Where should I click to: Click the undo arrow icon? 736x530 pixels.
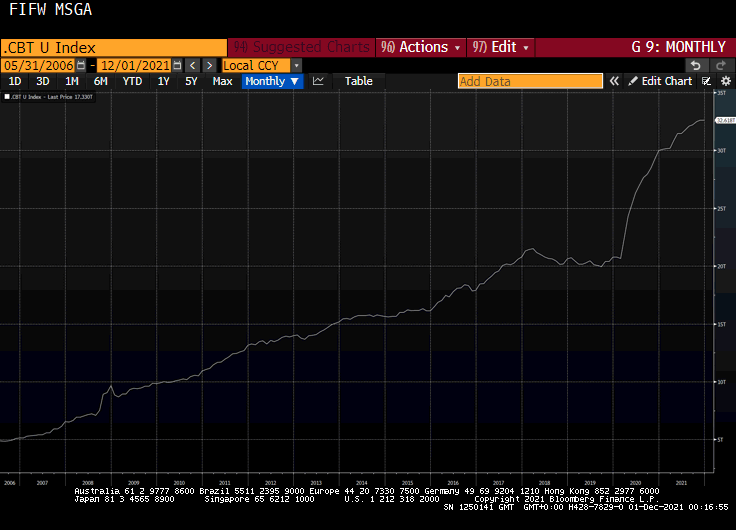pyautogui.click(x=695, y=65)
